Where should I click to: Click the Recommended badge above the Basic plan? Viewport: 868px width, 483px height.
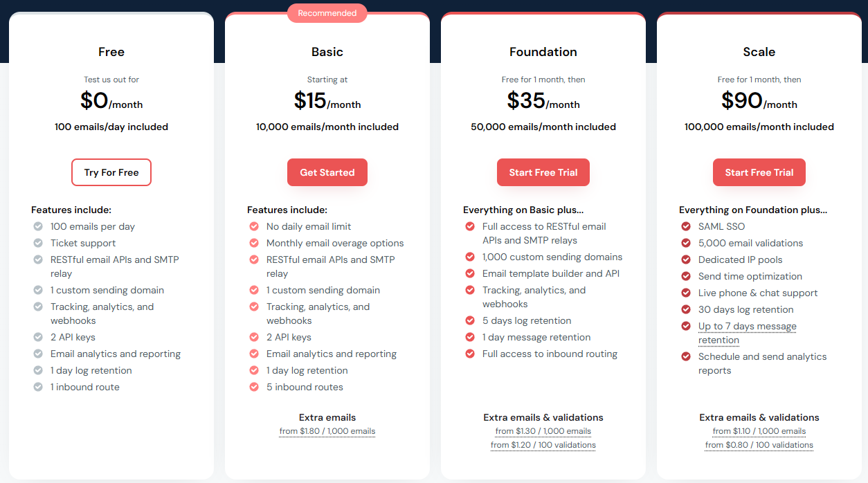pyautogui.click(x=327, y=13)
